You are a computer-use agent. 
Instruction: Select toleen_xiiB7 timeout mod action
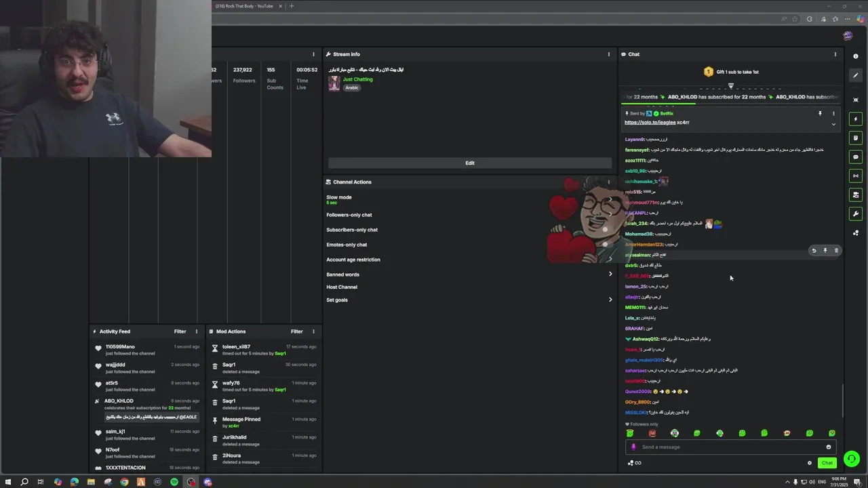(264, 350)
